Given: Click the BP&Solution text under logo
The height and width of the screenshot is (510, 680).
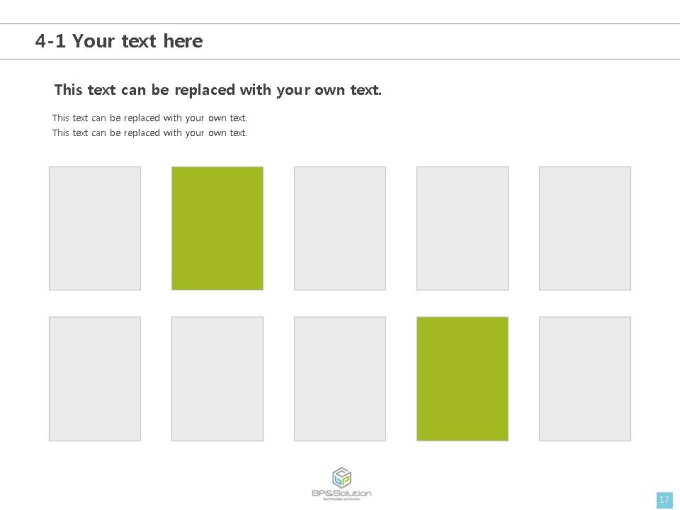Looking at the screenshot, I should point(342,493).
